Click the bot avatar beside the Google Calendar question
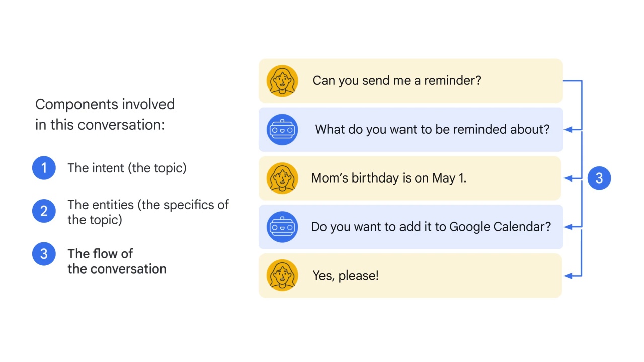Image resolution: width=644 pixels, height=362 pixels. 282,227
